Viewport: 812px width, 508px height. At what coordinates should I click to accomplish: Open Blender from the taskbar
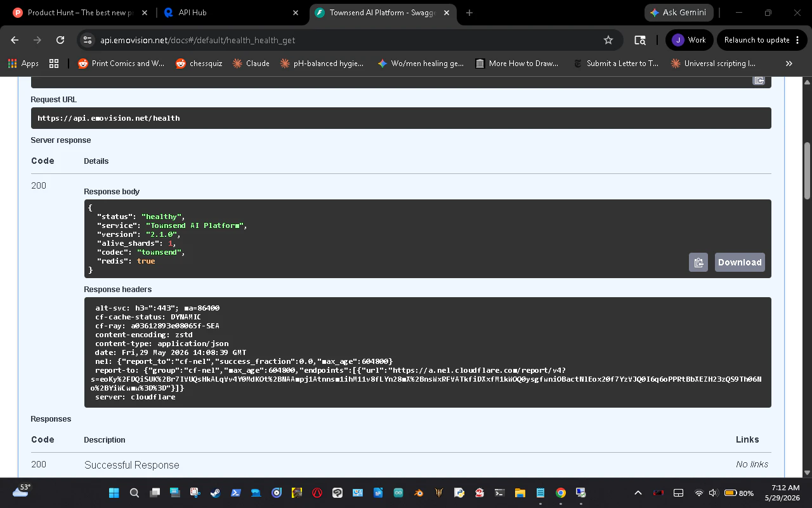coord(419,493)
